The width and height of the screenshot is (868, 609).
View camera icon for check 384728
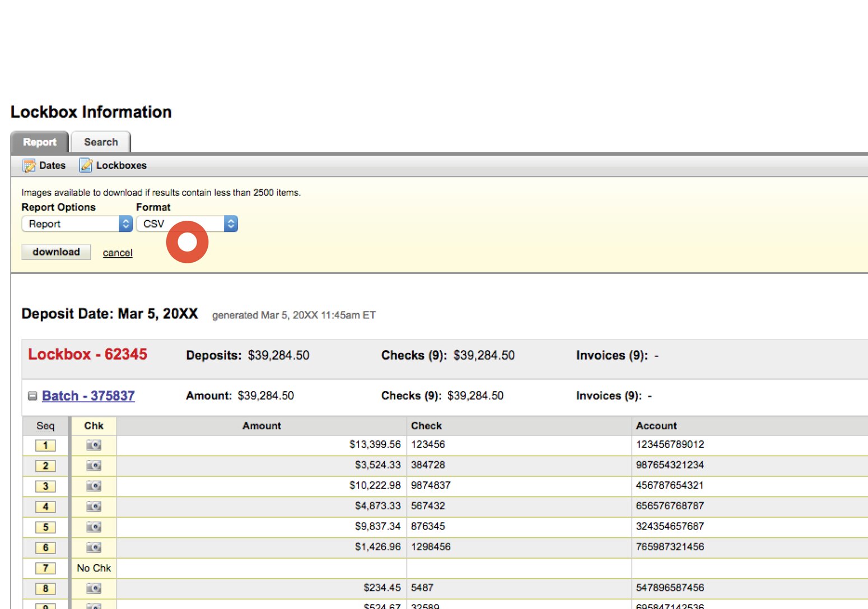(x=94, y=465)
